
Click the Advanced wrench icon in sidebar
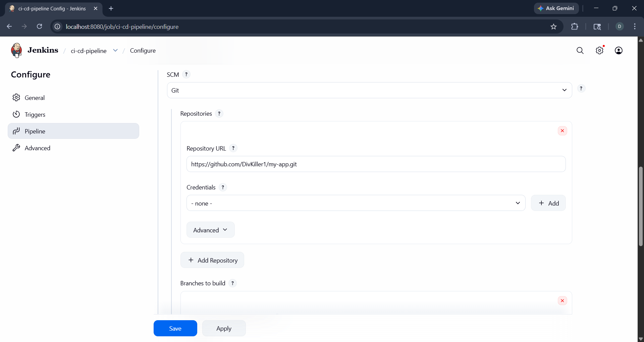(16, 148)
